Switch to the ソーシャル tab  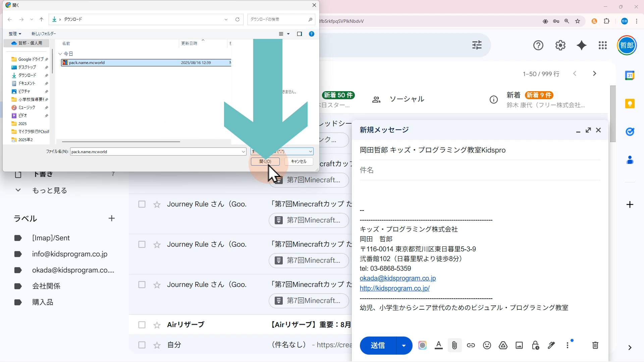tap(406, 99)
